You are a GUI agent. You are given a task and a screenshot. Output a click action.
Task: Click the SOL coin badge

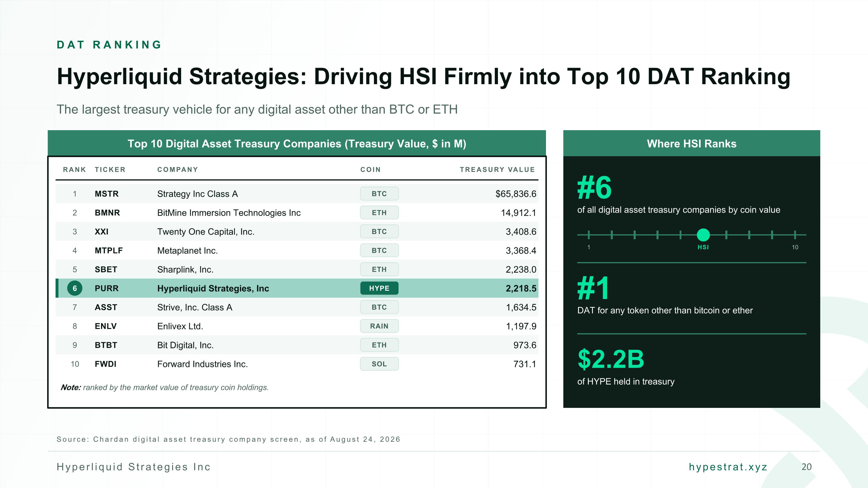(x=379, y=364)
